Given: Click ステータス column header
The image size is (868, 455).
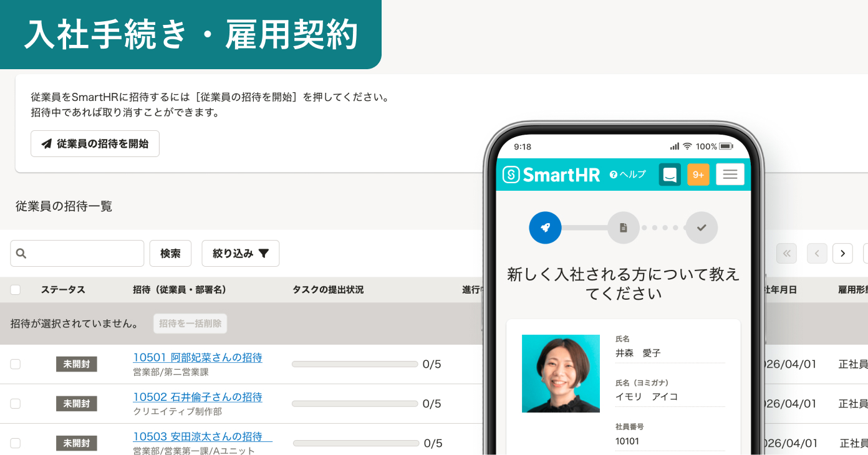Looking at the screenshot, I should pyautogui.click(x=63, y=290).
